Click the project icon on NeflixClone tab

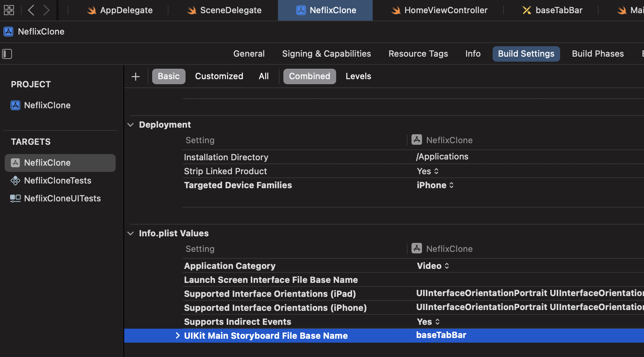(301, 10)
